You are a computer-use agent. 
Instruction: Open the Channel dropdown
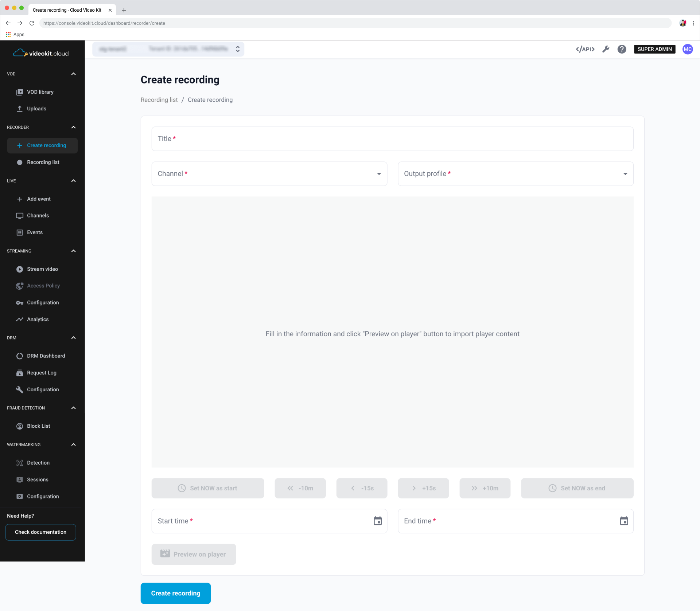[x=269, y=174]
